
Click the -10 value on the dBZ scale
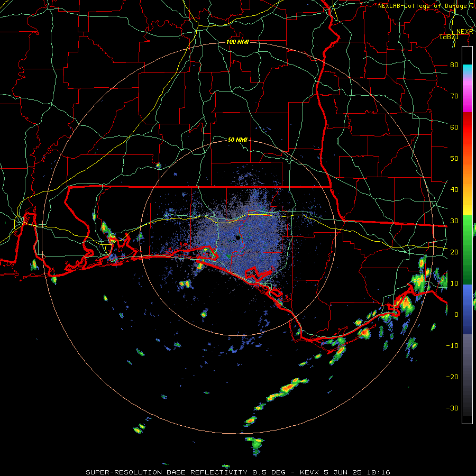click(x=452, y=345)
